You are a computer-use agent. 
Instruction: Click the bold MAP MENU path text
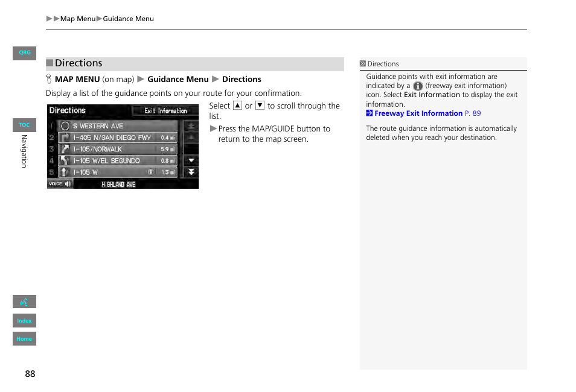pyautogui.click(x=77, y=79)
